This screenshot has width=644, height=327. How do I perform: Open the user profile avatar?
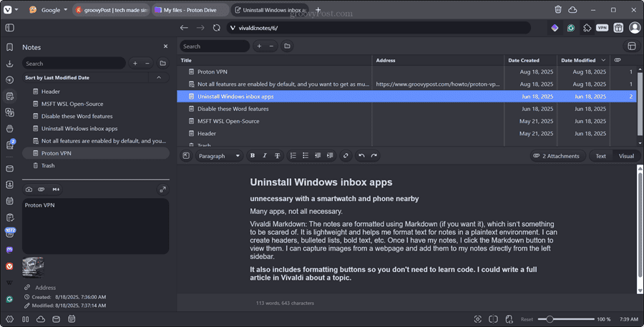635,28
